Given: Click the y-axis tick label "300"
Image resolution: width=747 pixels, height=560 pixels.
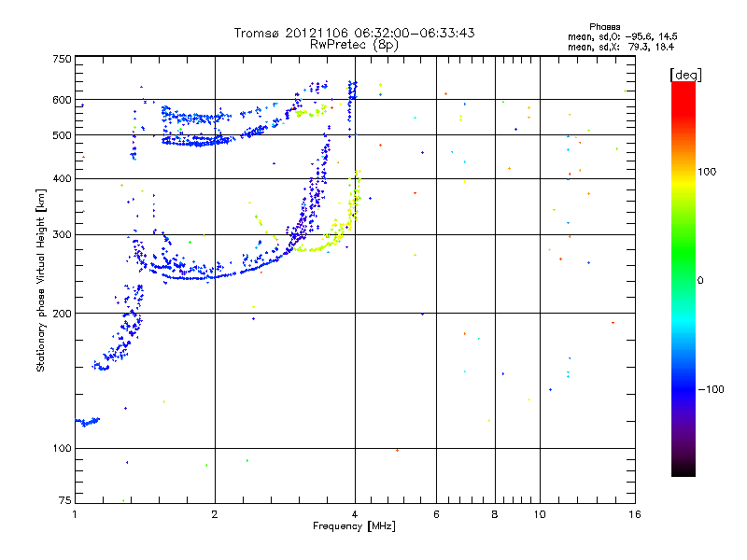Looking at the screenshot, I should click(x=63, y=234).
